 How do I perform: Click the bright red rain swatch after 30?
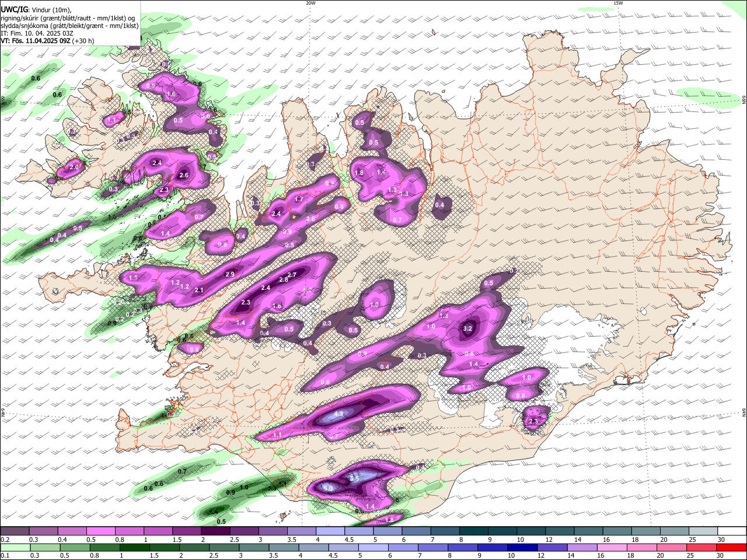pos(730,548)
